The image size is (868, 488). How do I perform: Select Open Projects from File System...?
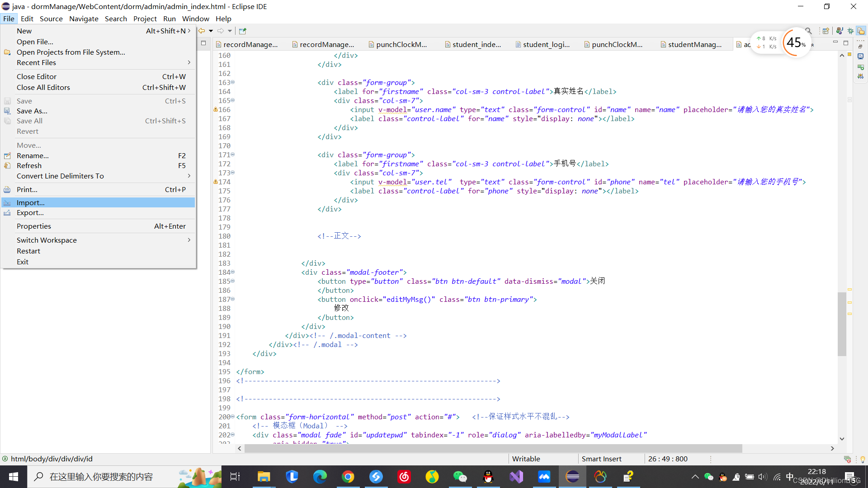(98, 52)
